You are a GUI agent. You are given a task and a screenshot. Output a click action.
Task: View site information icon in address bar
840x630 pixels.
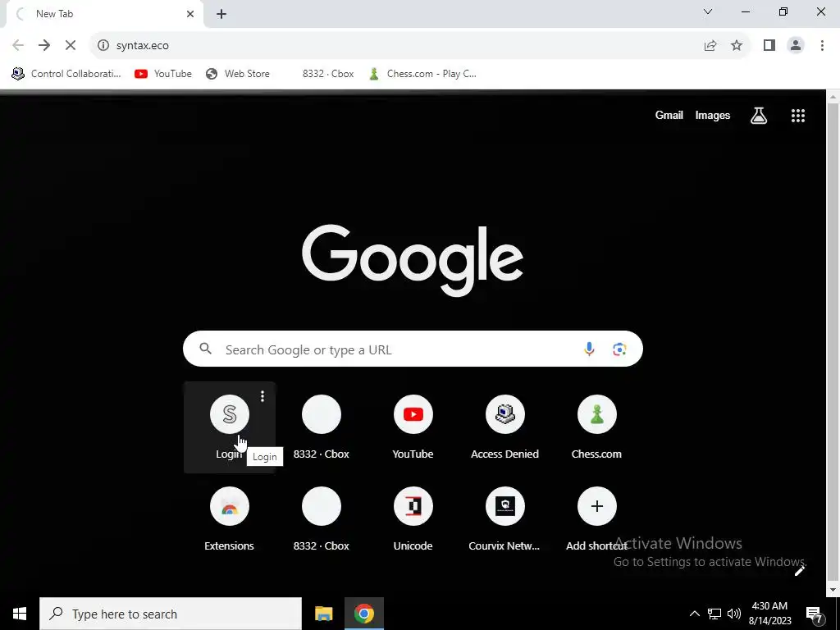(103, 46)
